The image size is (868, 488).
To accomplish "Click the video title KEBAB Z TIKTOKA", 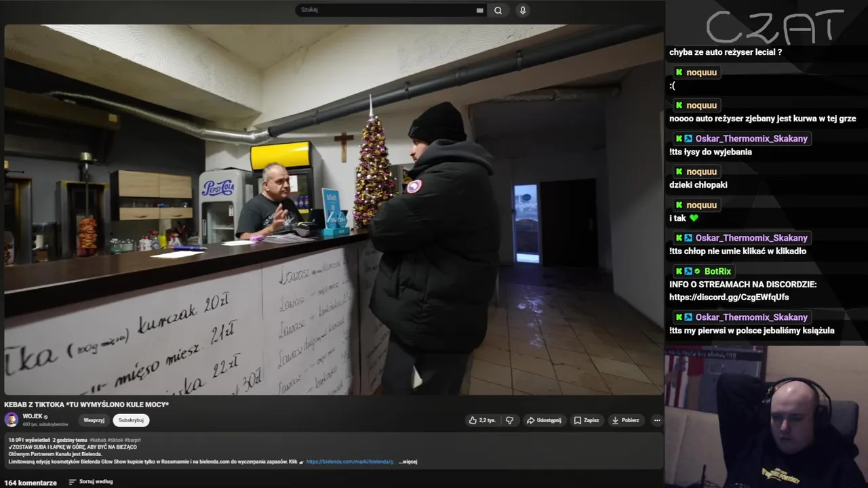I will (x=87, y=405).
